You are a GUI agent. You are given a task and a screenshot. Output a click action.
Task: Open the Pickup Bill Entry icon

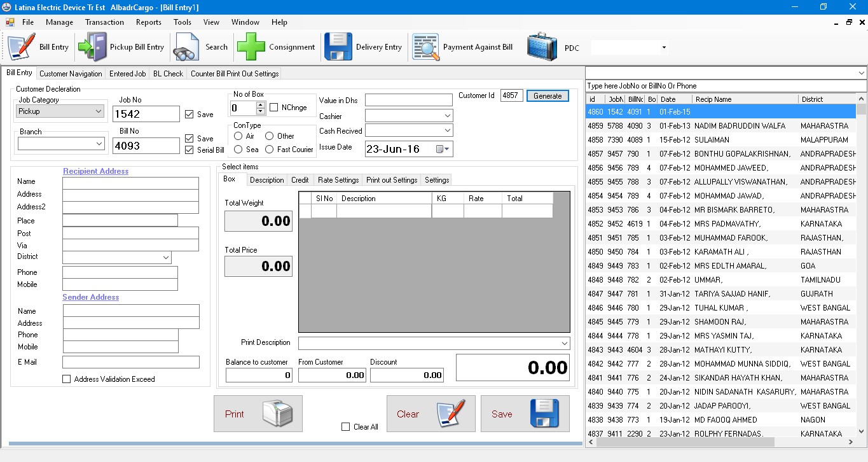point(93,47)
